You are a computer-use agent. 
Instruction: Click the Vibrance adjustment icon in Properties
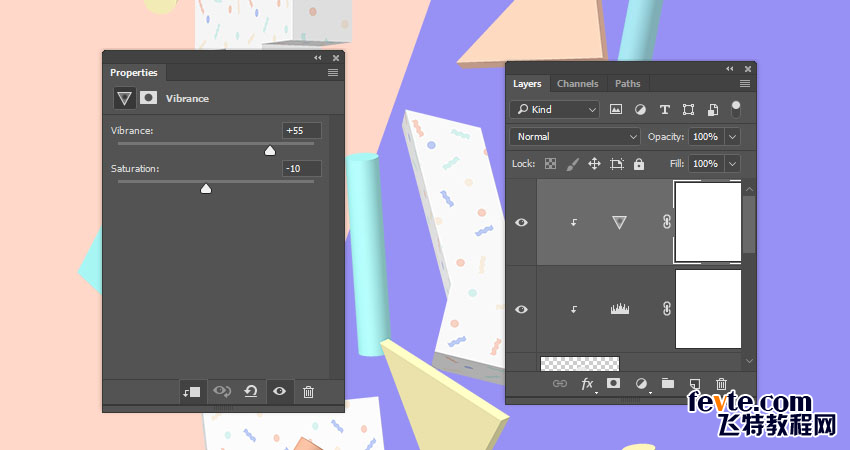(124, 98)
